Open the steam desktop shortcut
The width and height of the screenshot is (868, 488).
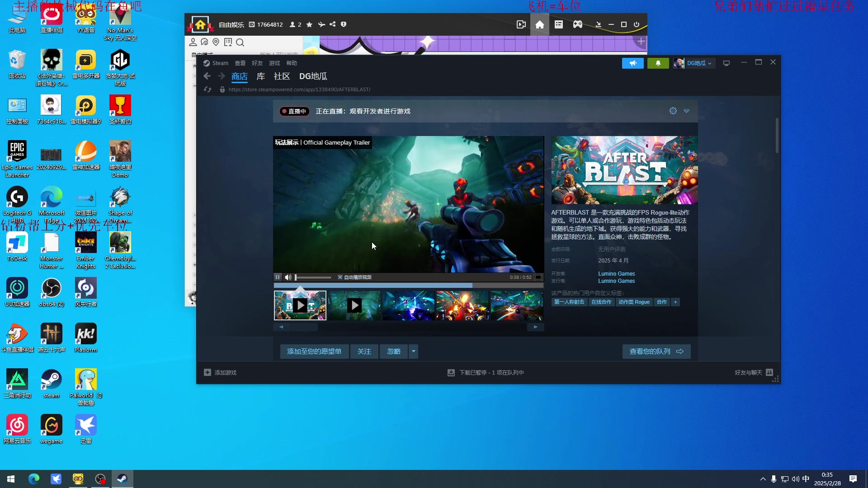[x=51, y=384]
